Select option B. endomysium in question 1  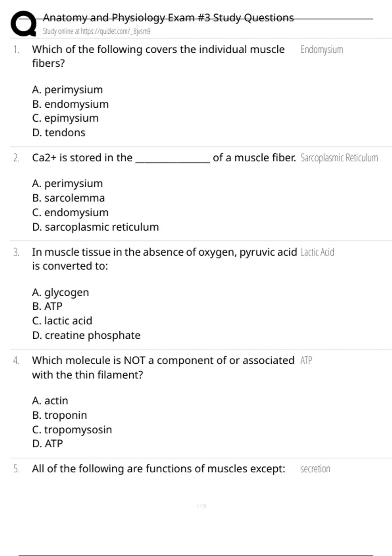70,104
